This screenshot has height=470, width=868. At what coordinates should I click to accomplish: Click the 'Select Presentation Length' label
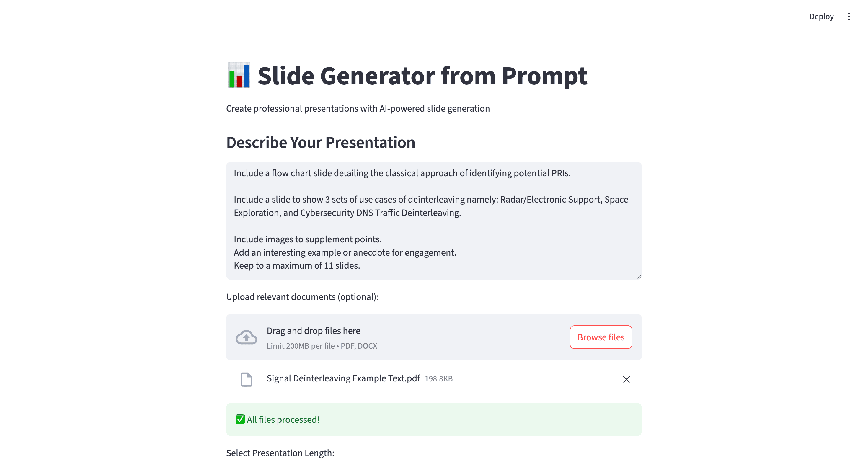280,453
